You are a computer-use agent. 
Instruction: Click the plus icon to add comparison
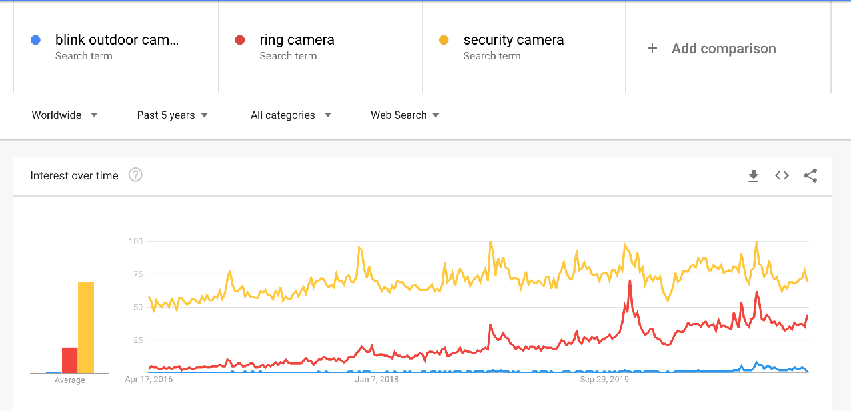click(x=652, y=48)
